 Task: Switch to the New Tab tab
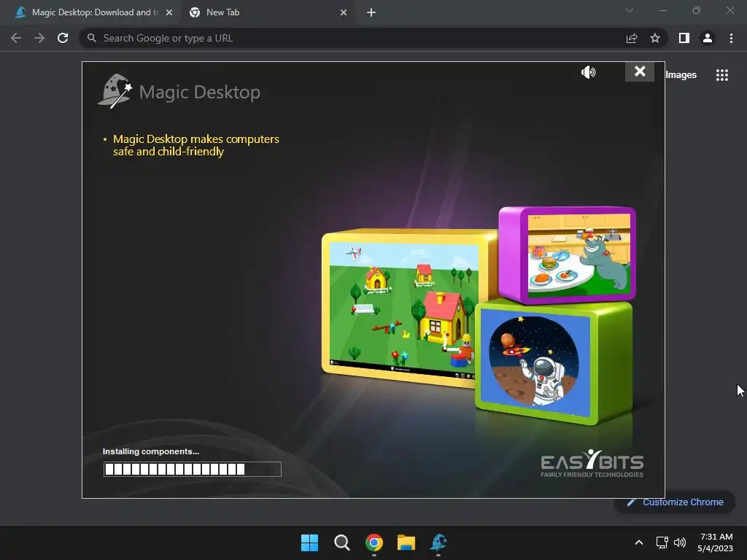[x=223, y=12]
